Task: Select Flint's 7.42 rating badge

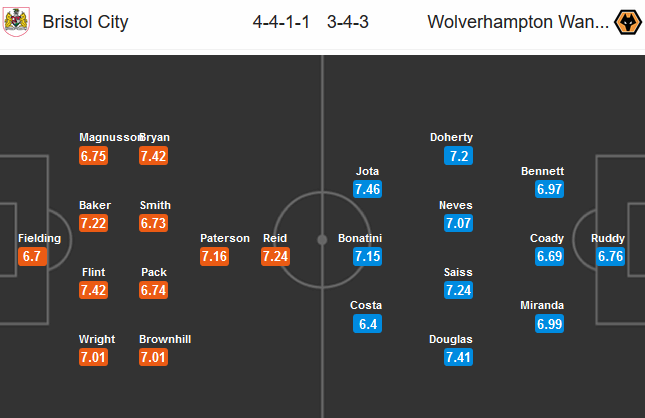Action: [x=93, y=290]
